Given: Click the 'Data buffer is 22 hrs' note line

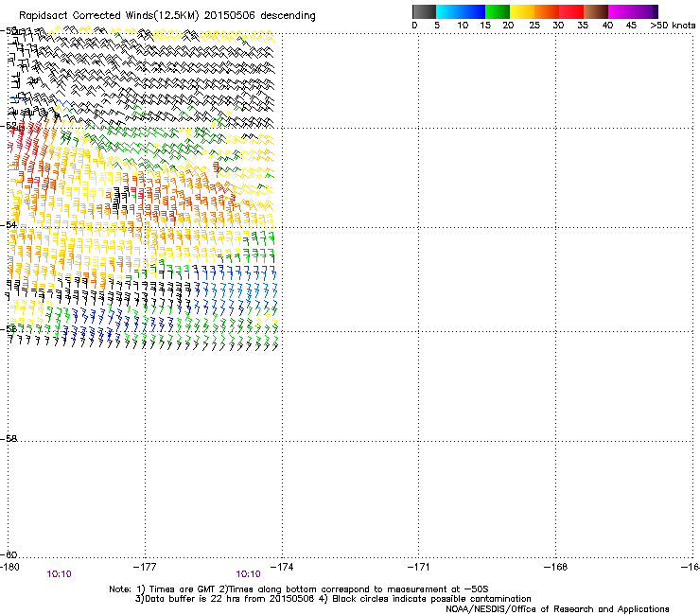Looking at the screenshot, I should [333, 599].
